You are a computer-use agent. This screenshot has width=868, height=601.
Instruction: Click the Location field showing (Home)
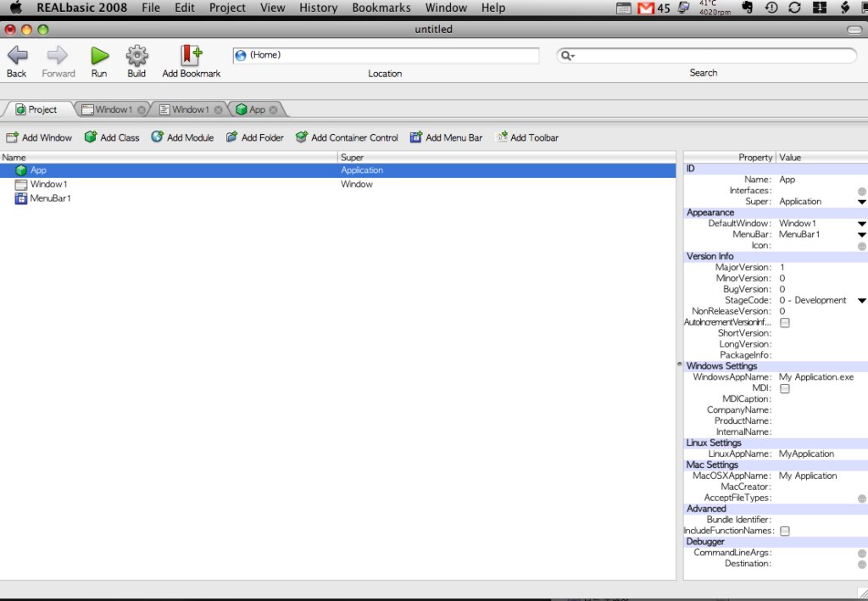386,55
